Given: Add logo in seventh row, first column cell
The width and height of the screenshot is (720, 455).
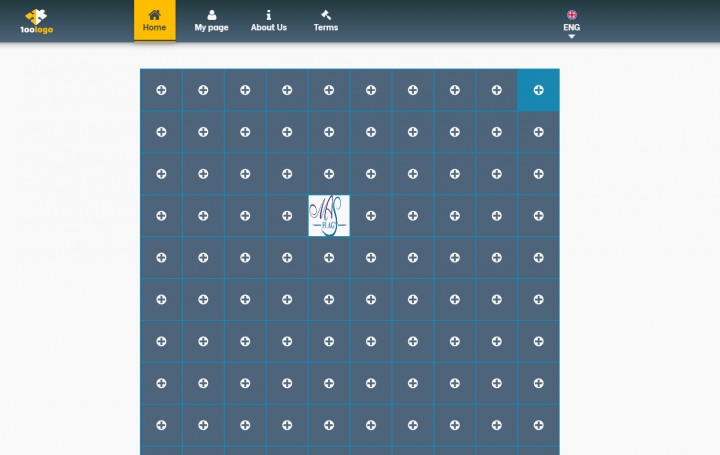Looking at the screenshot, I should point(161,342).
